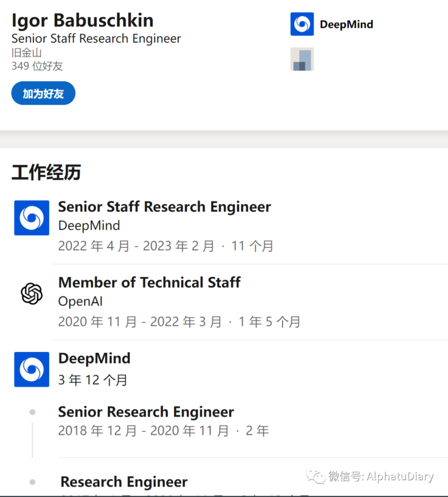The height and width of the screenshot is (497, 448).
Task: Expand the Research Engineer timeline dot
Action: [x=32, y=482]
